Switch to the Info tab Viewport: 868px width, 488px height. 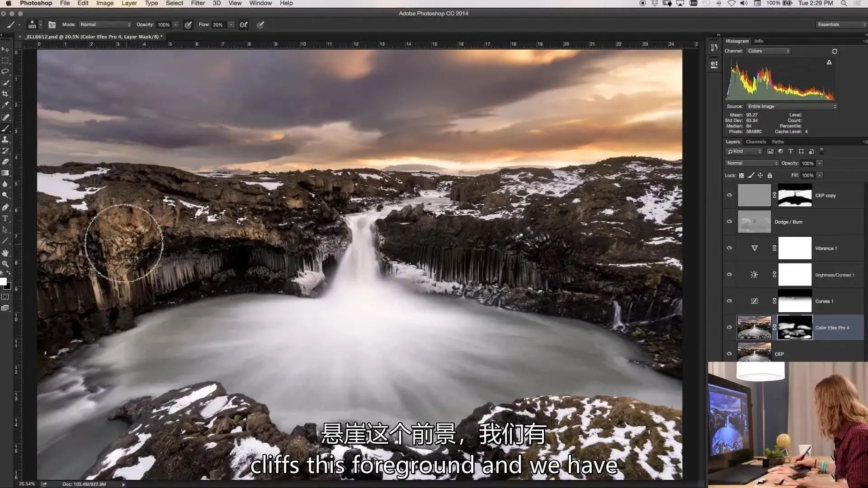pyautogui.click(x=759, y=41)
